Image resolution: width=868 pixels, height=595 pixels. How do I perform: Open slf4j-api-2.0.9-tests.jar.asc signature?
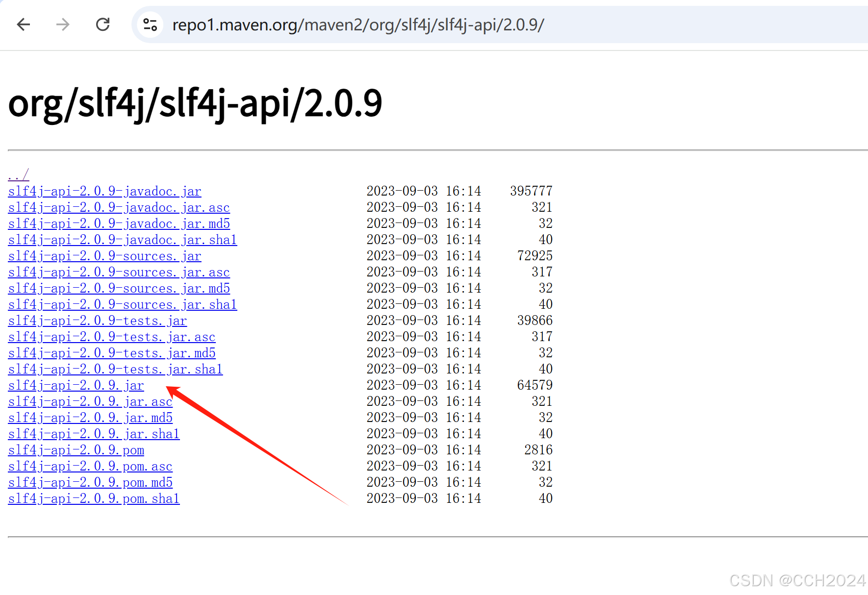[x=112, y=337]
